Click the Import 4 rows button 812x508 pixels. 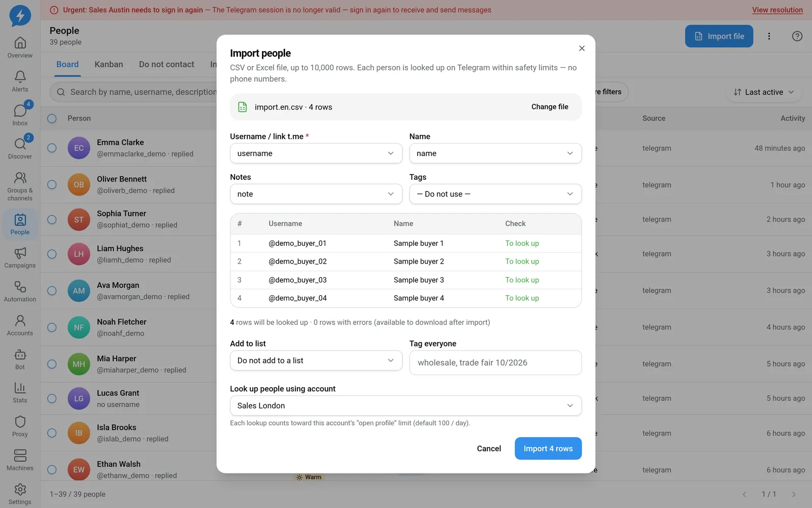click(548, 449)
